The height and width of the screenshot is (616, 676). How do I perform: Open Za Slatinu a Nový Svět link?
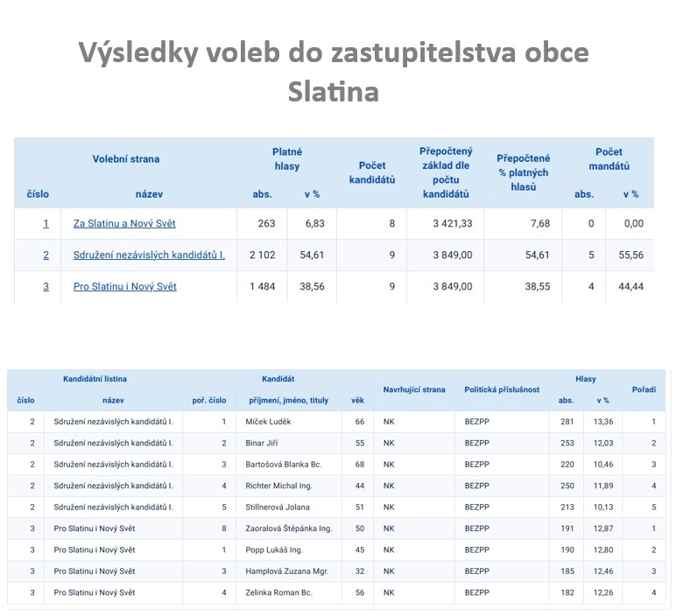[124, 224]
